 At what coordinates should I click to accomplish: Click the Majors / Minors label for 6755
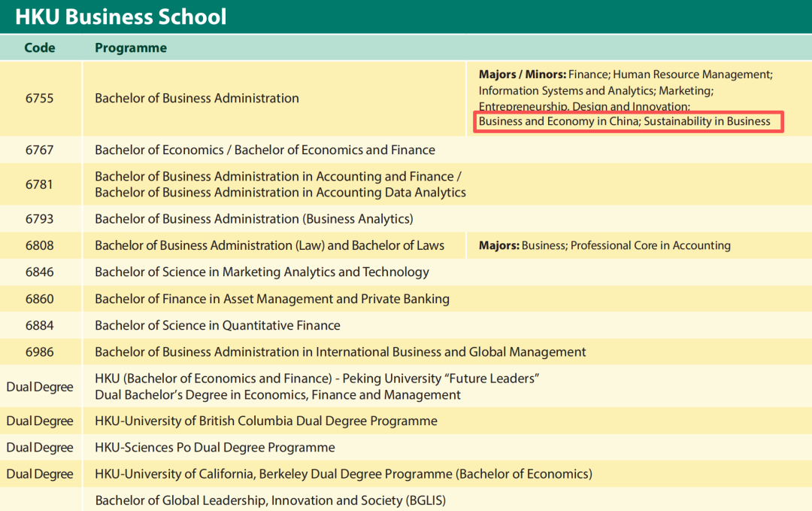tap(522, 74)
